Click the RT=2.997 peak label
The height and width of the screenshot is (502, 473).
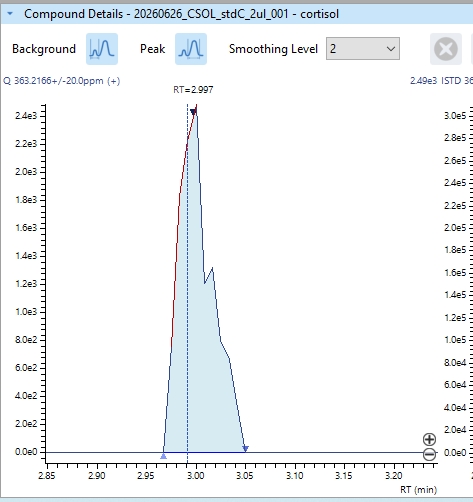click(x=193, y=90)
